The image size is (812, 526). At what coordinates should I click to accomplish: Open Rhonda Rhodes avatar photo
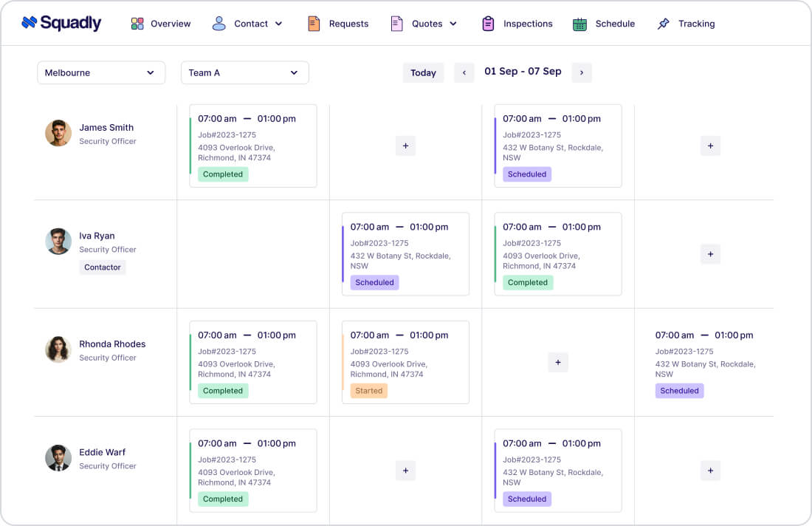[58, 349]
